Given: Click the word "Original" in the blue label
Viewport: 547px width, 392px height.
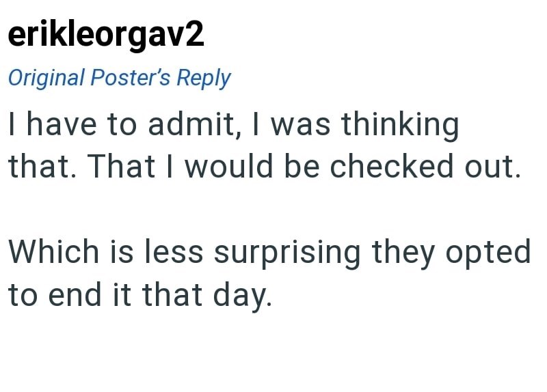Looking at the screenshot, I should pyautogui.click(x=46, y=78).
